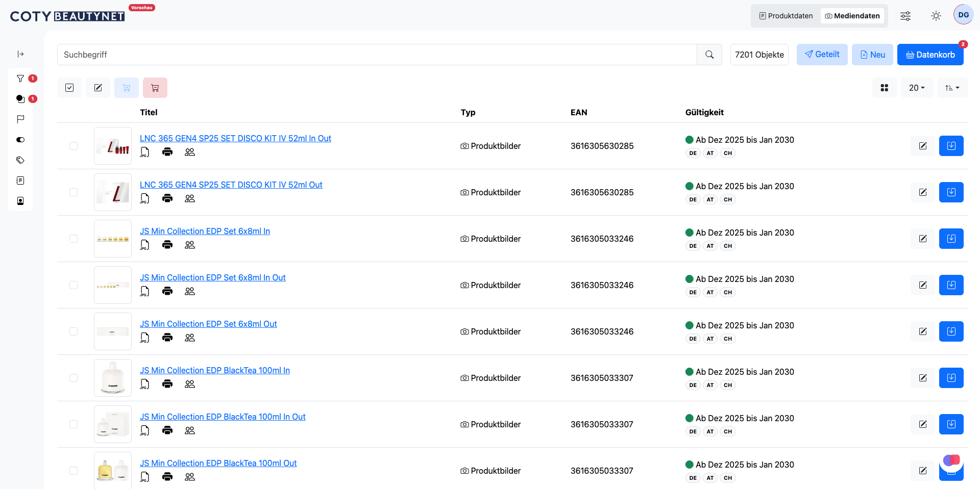Click the bulk edit pencil toolbar button
The image size is (980, 489).
tap(98, 88)
